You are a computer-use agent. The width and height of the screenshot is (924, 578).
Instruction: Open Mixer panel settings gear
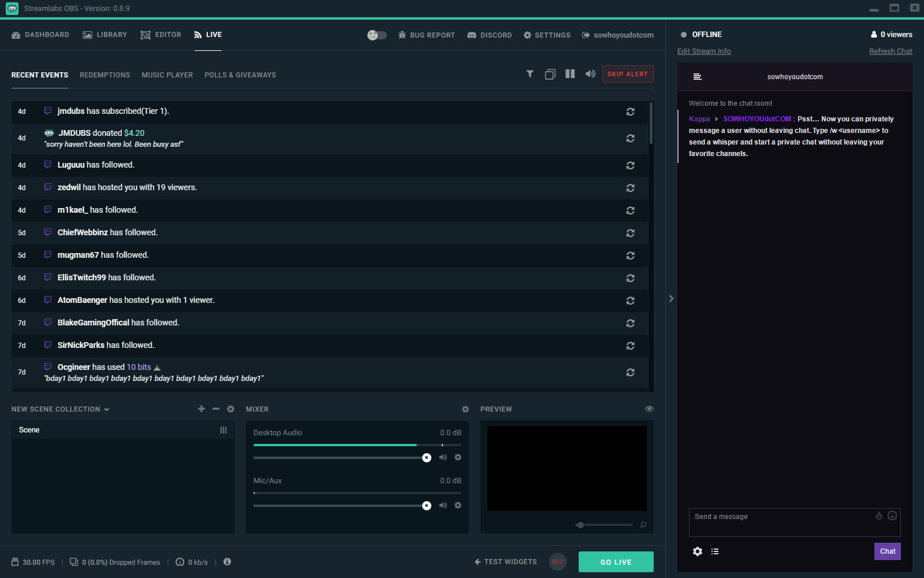pos(465,409)
